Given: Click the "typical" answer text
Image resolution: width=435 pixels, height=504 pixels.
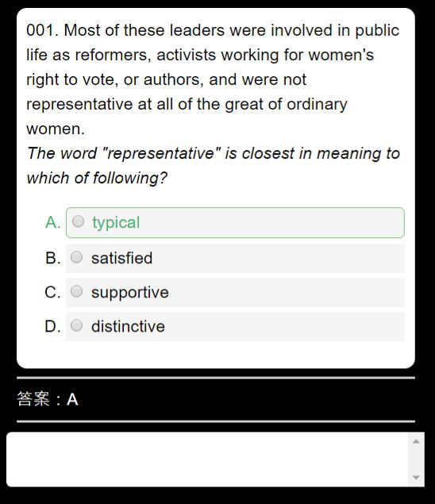Looking at the screenshot, I should tap(116, 223).
